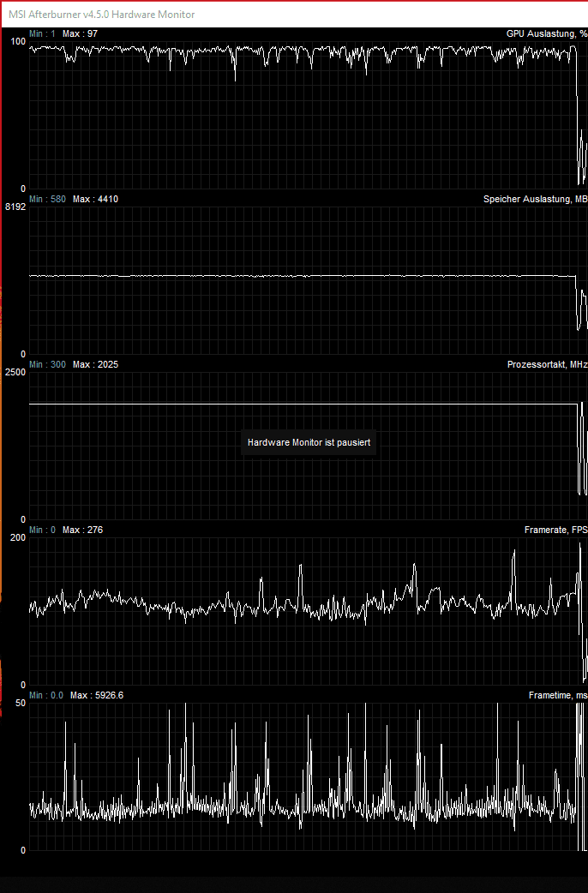Click 'Max : 5926.6' in frametime graph
588x893 pixels.
click(96, 695)
